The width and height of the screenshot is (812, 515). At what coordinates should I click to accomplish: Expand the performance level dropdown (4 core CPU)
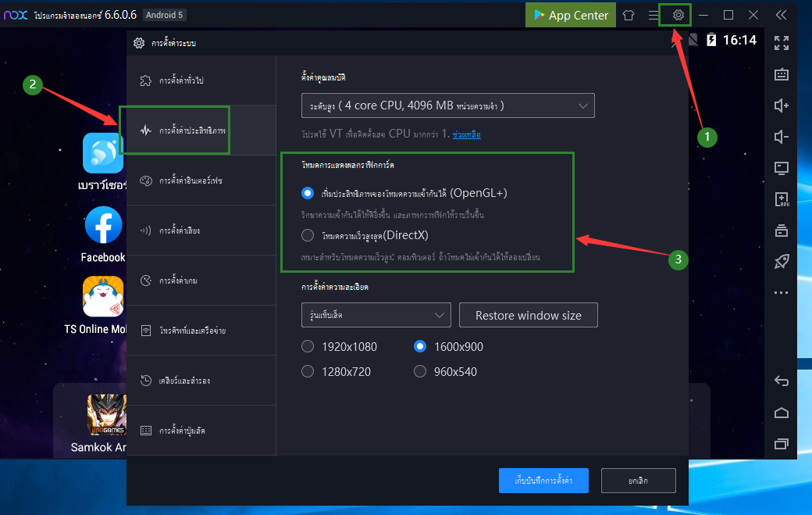pos(447,106)
